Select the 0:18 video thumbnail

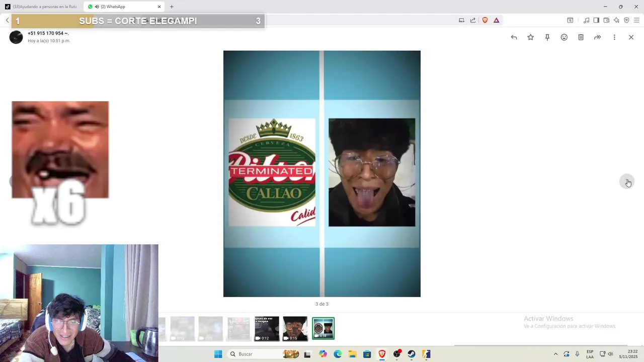323,328
